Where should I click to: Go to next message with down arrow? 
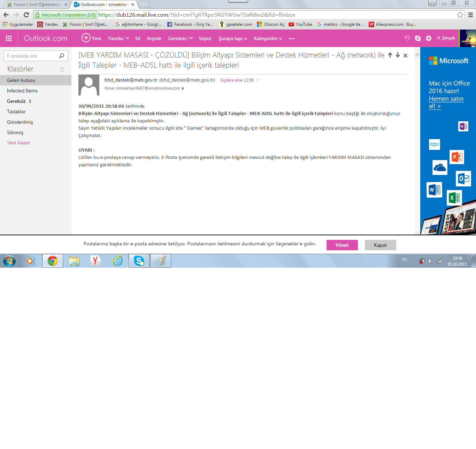398,55
